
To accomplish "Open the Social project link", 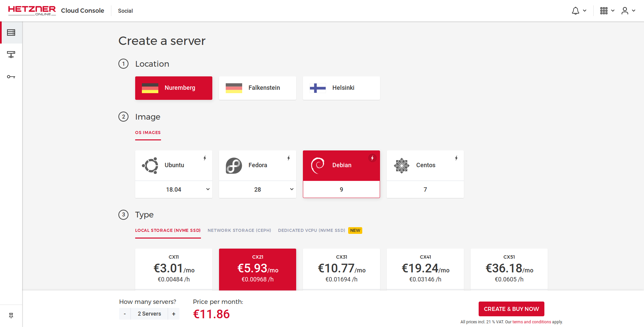I will click(x=125, y=11).
